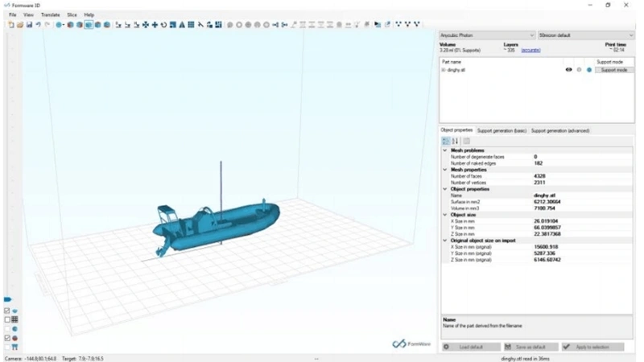The width and height of the screenshot is (644, 362).
Task: Select the cut tool icon
Action: pyautogui.click(x=200, y=25)
